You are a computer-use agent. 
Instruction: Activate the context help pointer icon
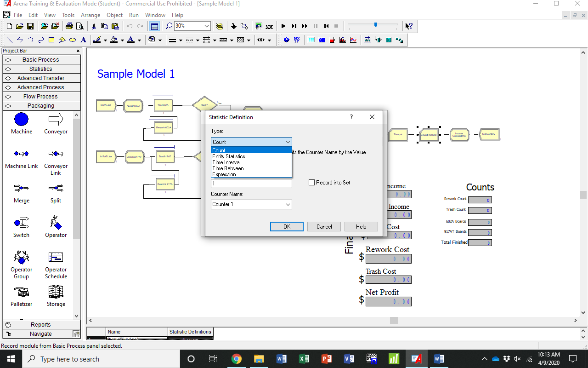(409, 26)
